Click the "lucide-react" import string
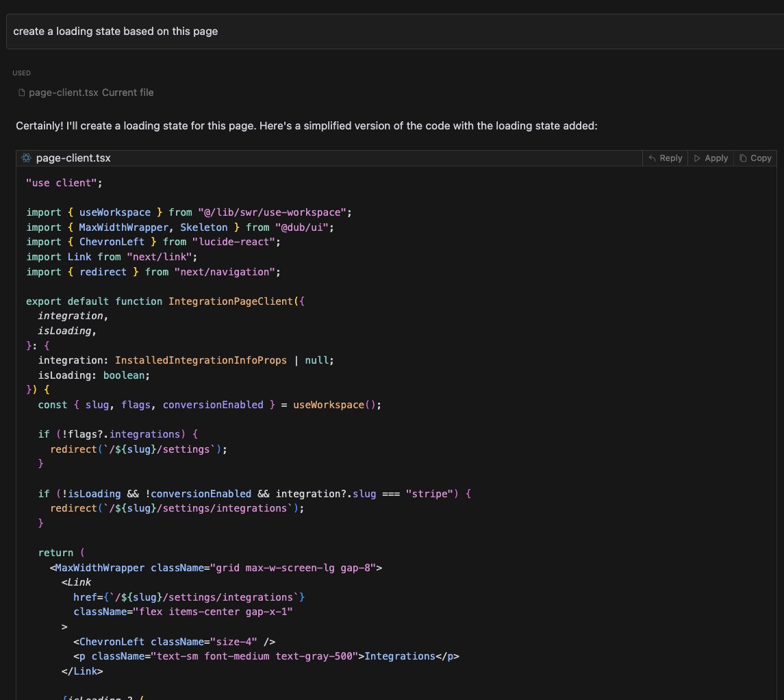This screenshot has width=784, height=700. point(233,242)
